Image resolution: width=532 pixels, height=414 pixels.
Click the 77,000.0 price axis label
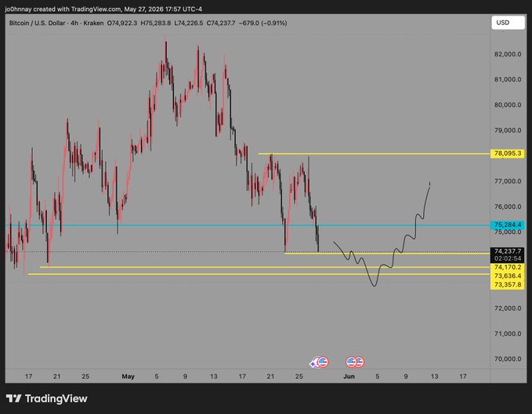click(x=508, y=182)
